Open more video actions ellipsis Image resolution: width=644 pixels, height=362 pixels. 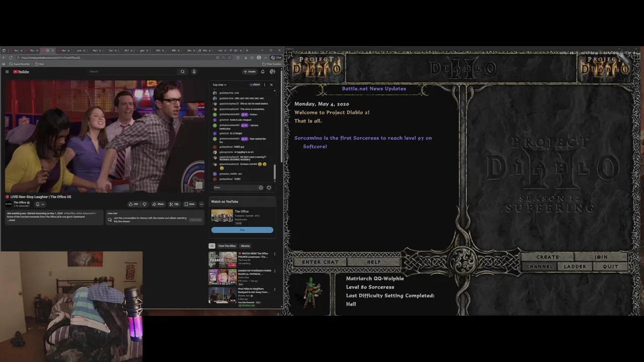click(201, 204)
